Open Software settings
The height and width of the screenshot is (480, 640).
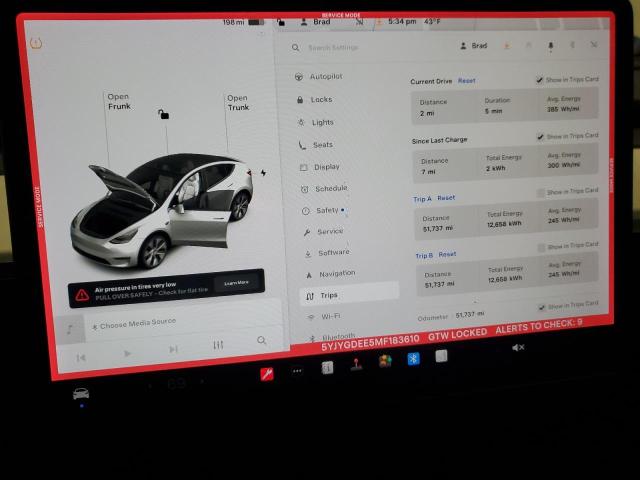click(x=327, y=253)
